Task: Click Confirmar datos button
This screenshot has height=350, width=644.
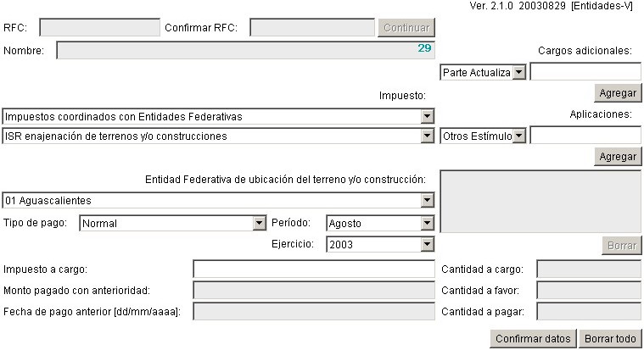Action: pos(534,339)
